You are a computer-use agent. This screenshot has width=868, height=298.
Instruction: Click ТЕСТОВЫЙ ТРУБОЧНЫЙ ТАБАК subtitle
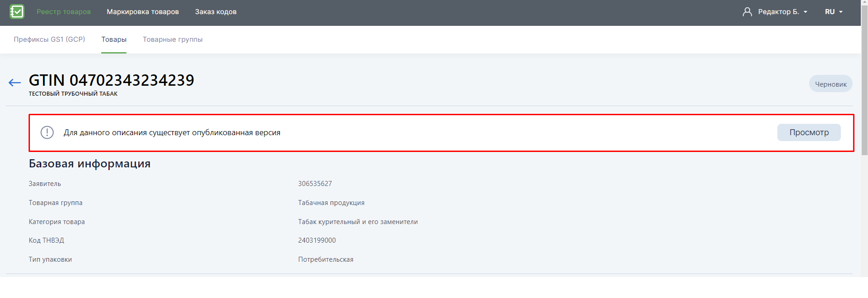(x=73, y=94)
